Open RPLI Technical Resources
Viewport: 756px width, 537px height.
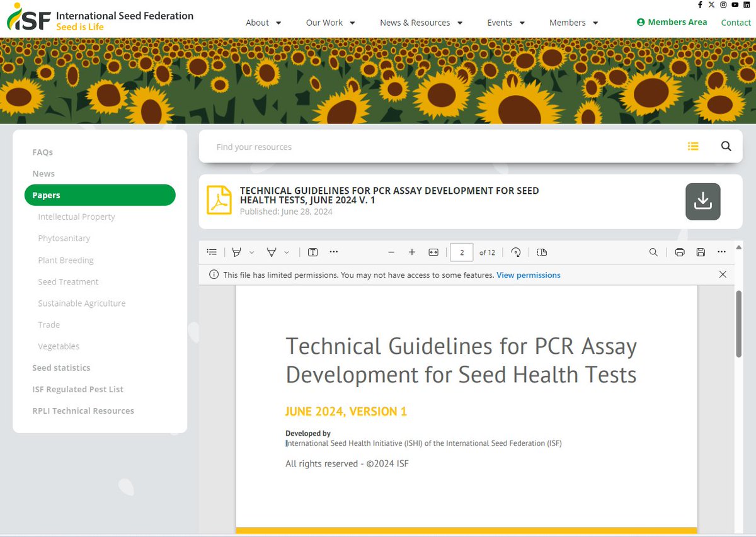(x=83, y=410)
